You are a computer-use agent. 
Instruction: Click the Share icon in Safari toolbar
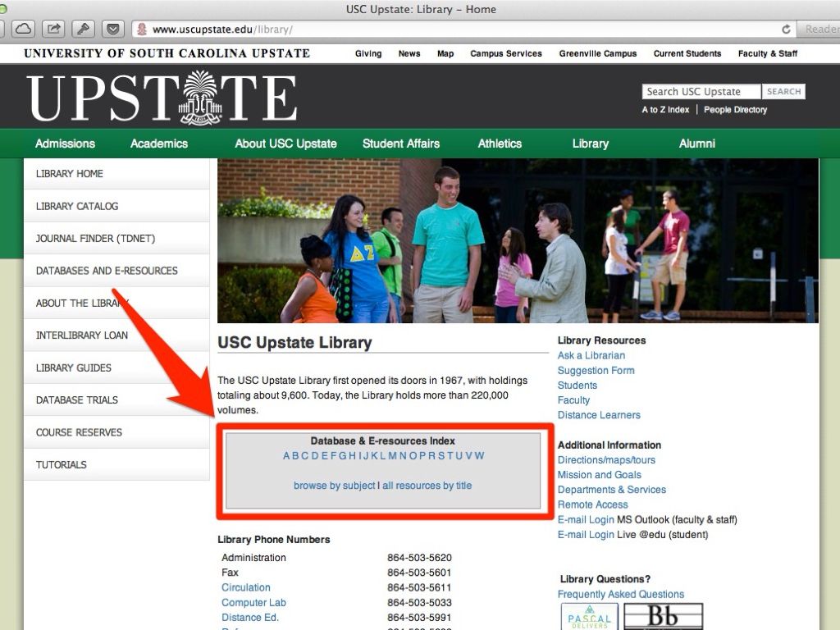point(53,30)
